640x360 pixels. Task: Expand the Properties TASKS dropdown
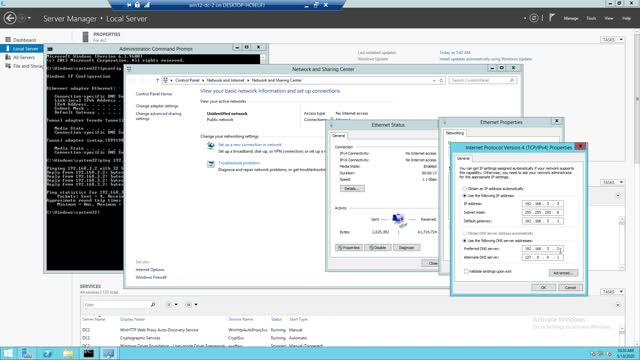pos(612,40)
